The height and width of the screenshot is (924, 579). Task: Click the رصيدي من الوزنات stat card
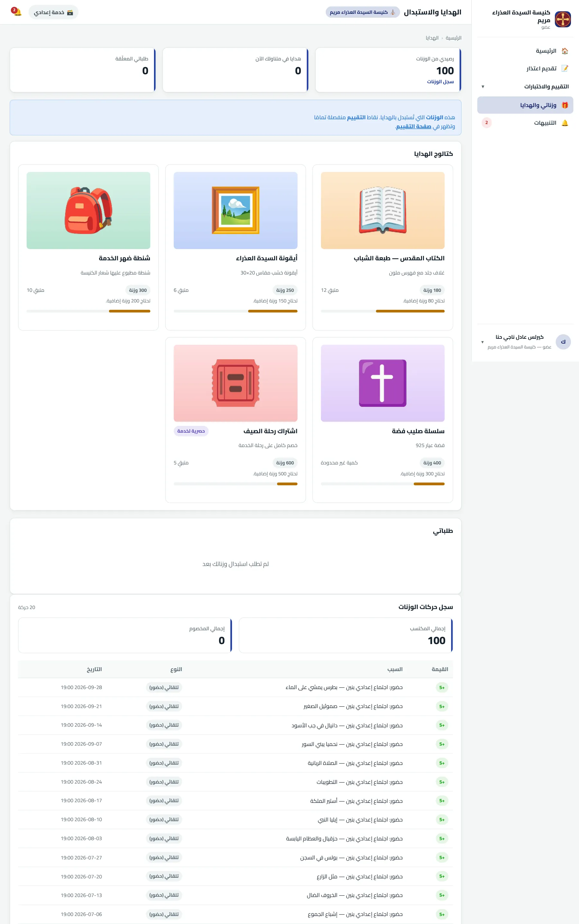coord(388,70)
